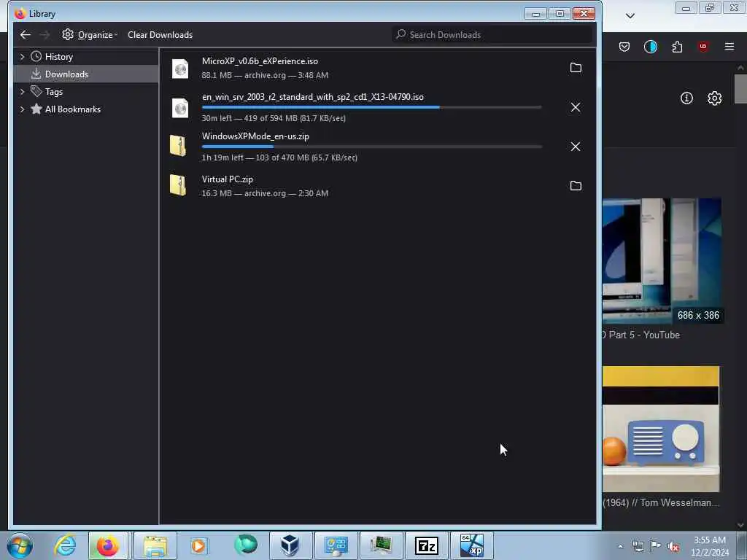Go back using the Library back arrow

(x=26, y=35)
